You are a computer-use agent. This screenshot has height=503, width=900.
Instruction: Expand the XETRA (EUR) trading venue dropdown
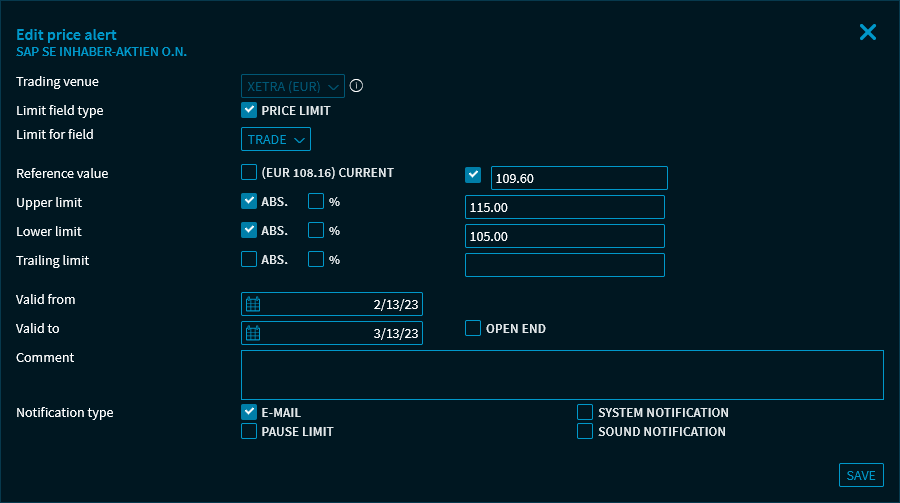point(293,86)
